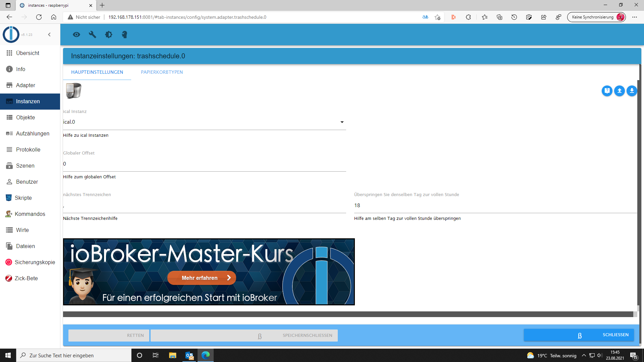
Task: Click the blue help question icon
Action: 607,91
